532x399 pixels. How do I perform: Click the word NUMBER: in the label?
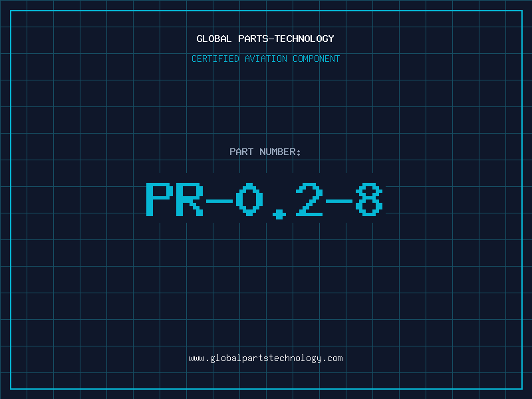[280, 152]
